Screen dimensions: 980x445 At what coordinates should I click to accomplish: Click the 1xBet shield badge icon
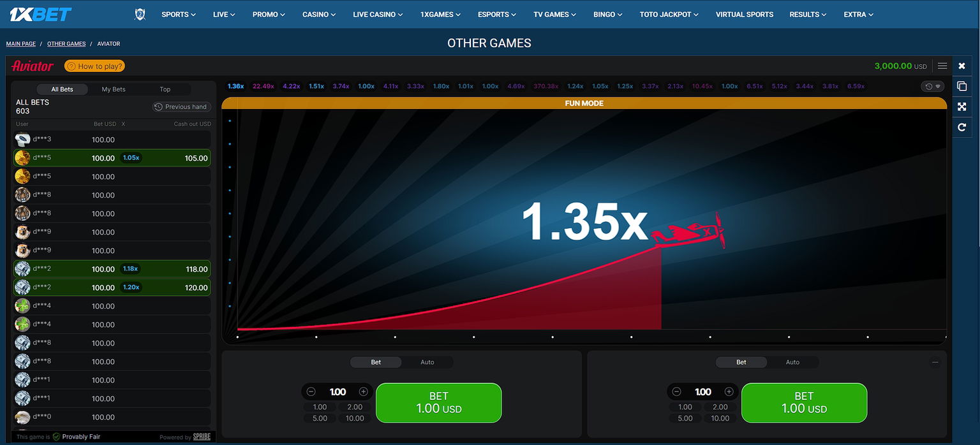coord(140,14)
